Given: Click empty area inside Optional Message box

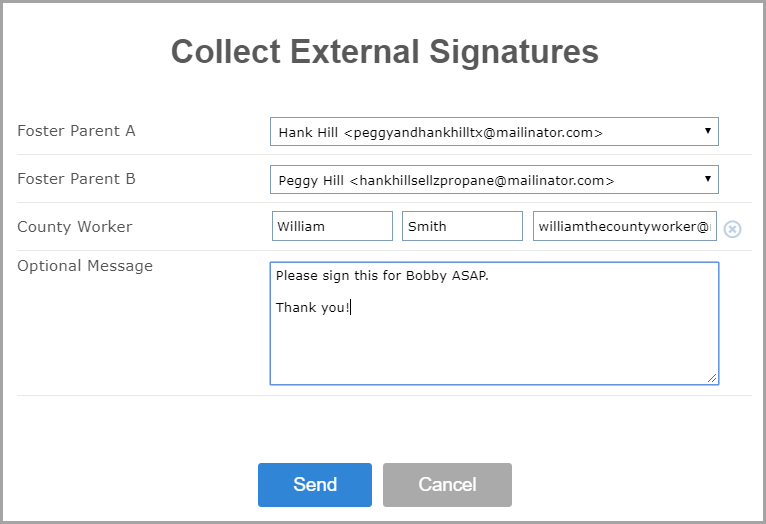Looking at the screenshot, I should [x=494, y=349].
